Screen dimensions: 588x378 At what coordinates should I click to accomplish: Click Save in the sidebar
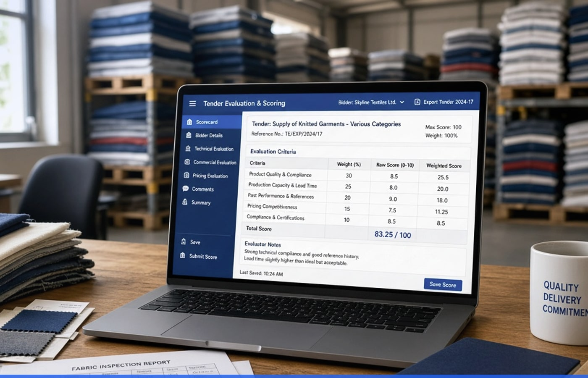(195, 242)
